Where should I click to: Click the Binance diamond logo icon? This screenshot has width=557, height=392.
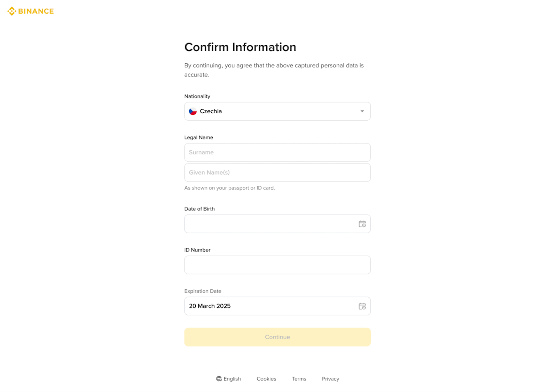12,11
